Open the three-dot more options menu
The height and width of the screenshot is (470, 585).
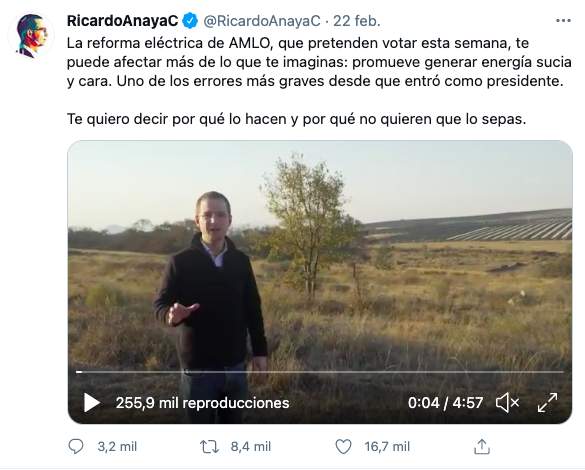coord(563,21)
